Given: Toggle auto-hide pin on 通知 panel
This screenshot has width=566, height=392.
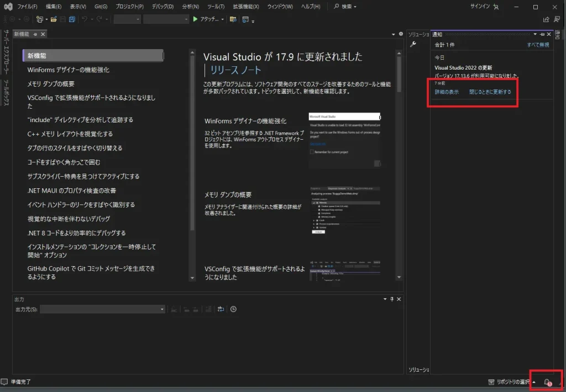Looking at the screenshot, I should [542, 34].
